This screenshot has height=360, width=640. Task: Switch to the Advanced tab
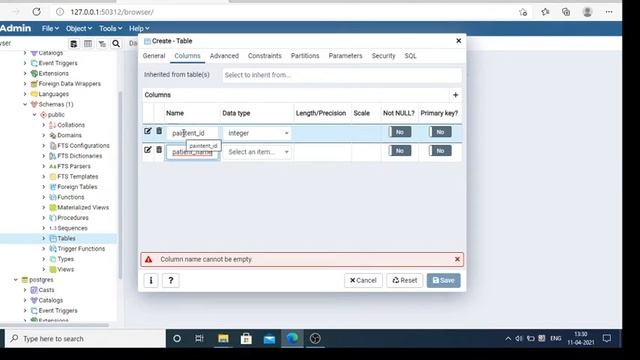[224, 56]
